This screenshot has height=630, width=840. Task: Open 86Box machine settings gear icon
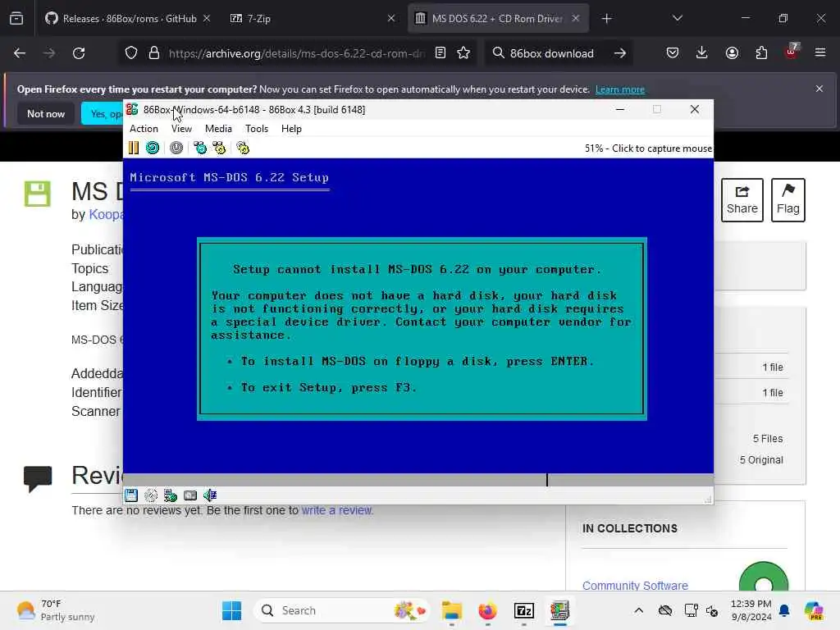pos(243,148)
